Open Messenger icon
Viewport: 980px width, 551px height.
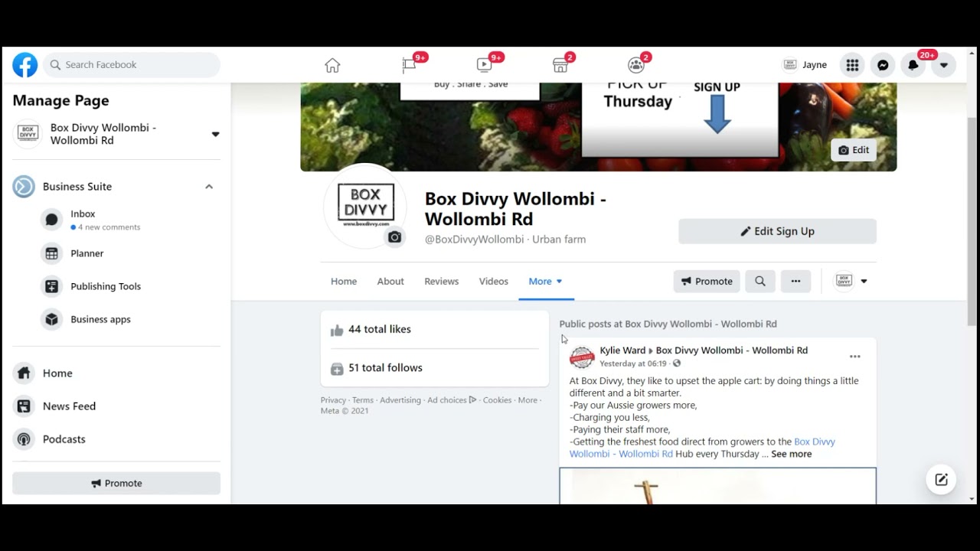883,65
